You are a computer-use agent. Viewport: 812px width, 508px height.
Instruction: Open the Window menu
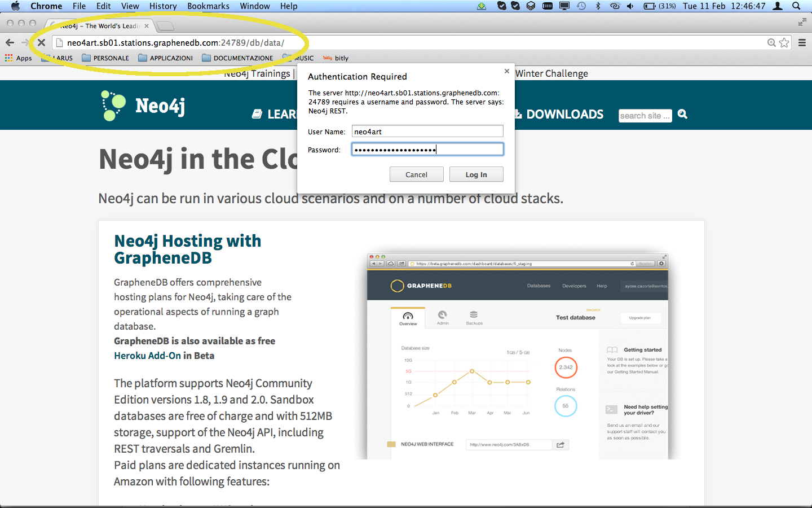pos(255,6)
